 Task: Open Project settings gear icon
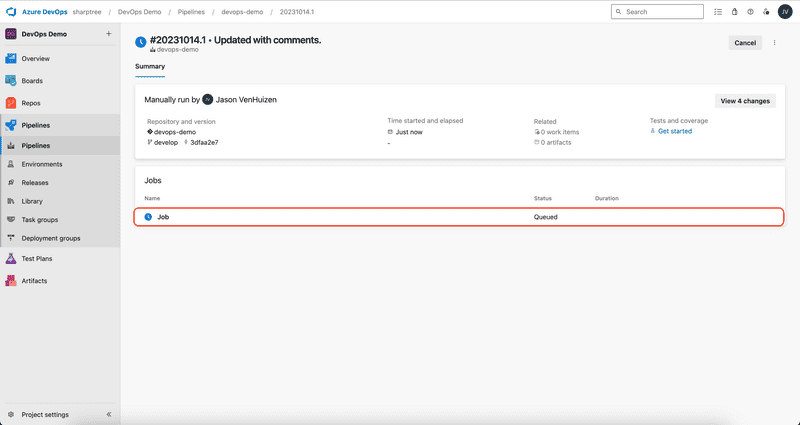pyautogui.click(x=11, y=415)
